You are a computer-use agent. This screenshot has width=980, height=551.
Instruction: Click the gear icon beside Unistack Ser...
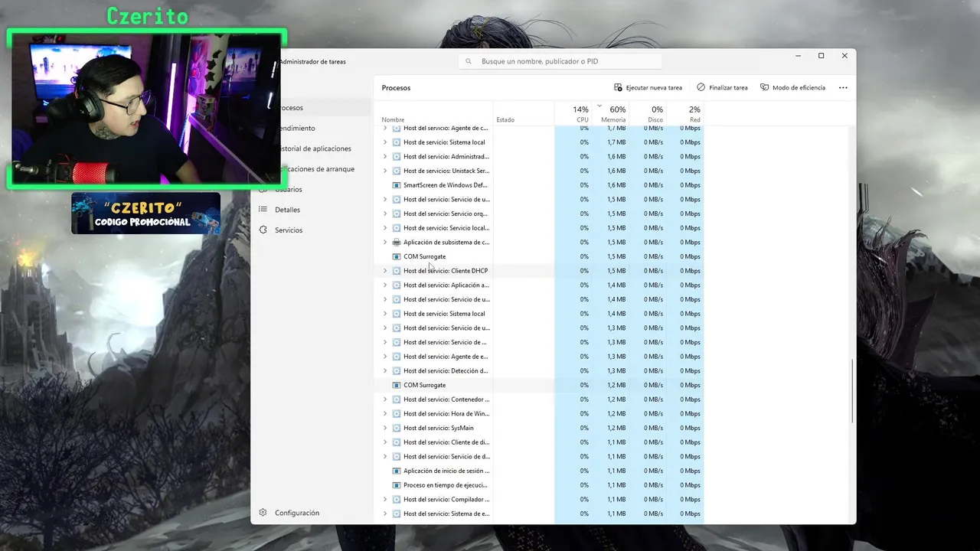pyautogui.click(x=397, y=171)
